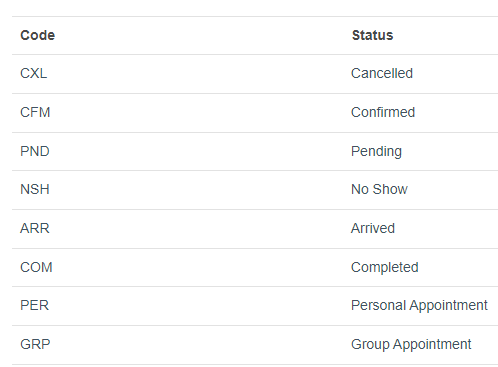
Task: Click the Completed status text
Action: point(385,268)
